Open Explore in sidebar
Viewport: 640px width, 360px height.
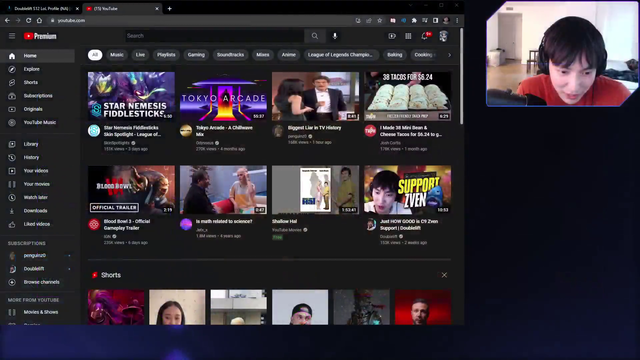[37, 69]
